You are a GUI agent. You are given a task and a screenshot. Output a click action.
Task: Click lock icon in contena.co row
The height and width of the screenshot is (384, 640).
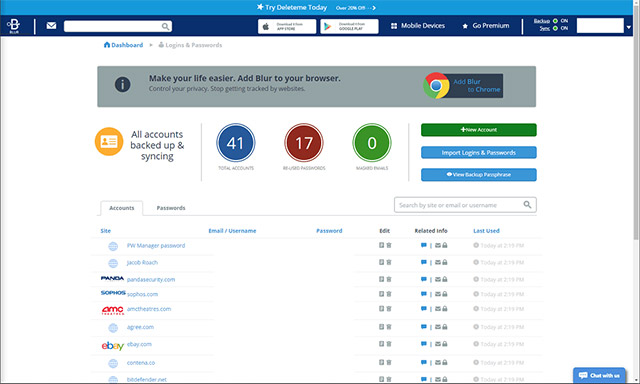pos(444,362)
